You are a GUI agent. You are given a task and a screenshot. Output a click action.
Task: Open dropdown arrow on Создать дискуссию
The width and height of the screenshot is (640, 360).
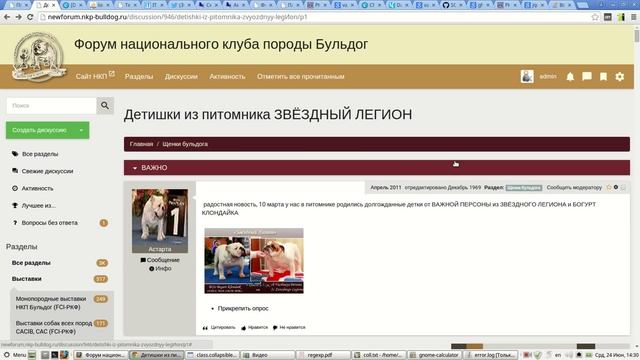click(81, 130)
